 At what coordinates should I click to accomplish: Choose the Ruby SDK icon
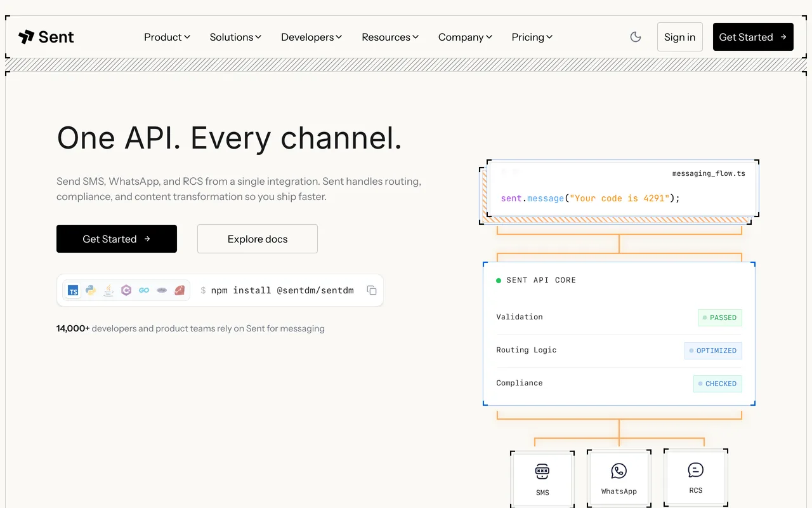[x=180, y=290]
